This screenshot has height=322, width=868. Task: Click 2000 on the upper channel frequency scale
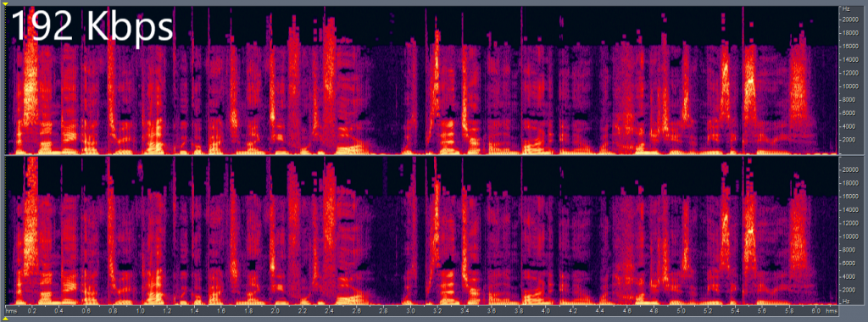point(849,140)
